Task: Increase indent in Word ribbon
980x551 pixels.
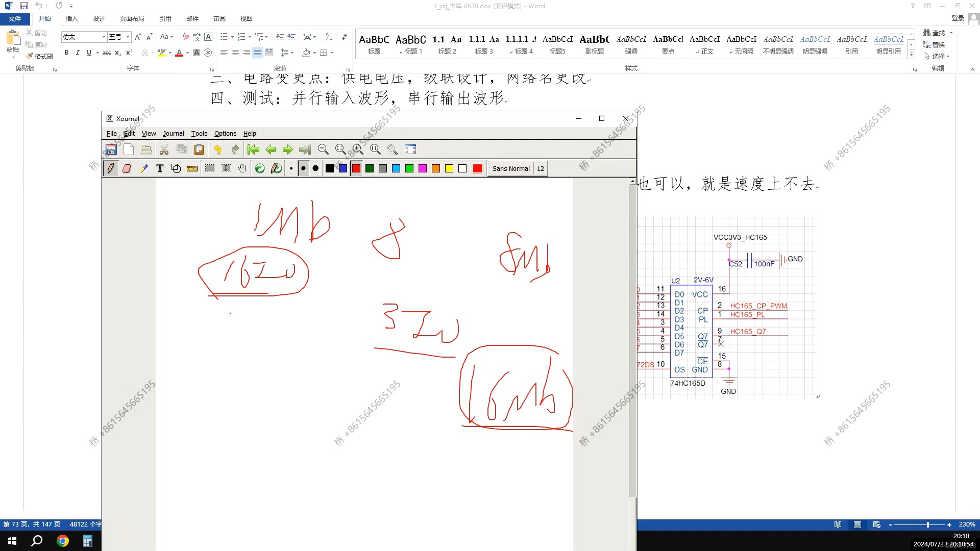Action: (292, 37)
